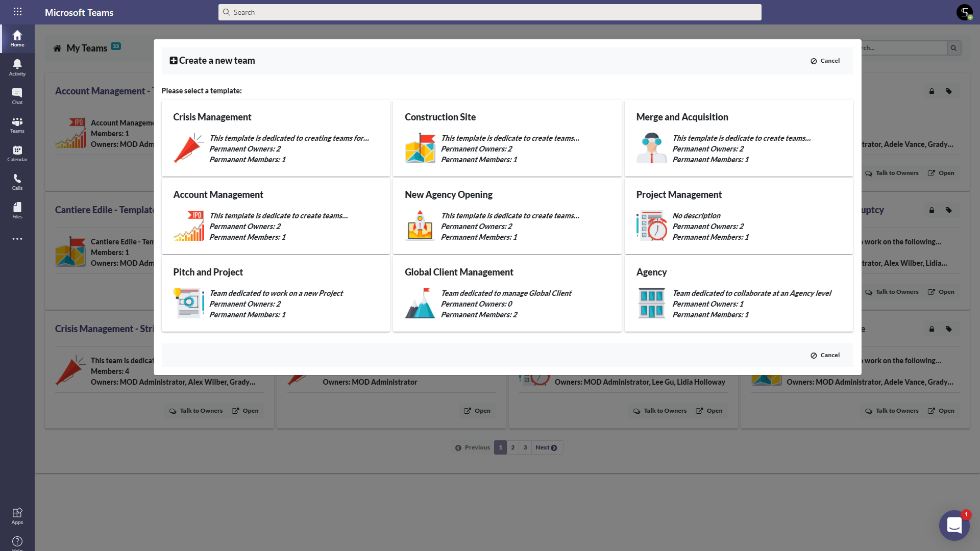Click the megaphone icon in Crisis Management template
980x551 pixels.
click(189, 148)
